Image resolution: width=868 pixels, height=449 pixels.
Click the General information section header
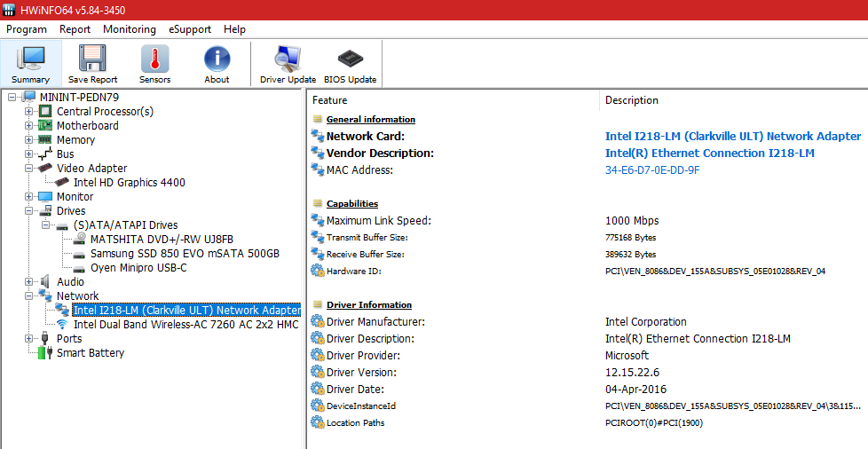point(370,120)
